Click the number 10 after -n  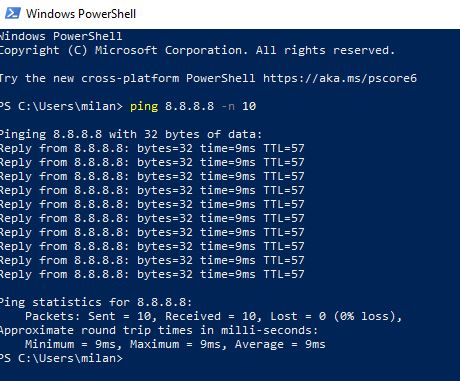[x=249, y=106]
